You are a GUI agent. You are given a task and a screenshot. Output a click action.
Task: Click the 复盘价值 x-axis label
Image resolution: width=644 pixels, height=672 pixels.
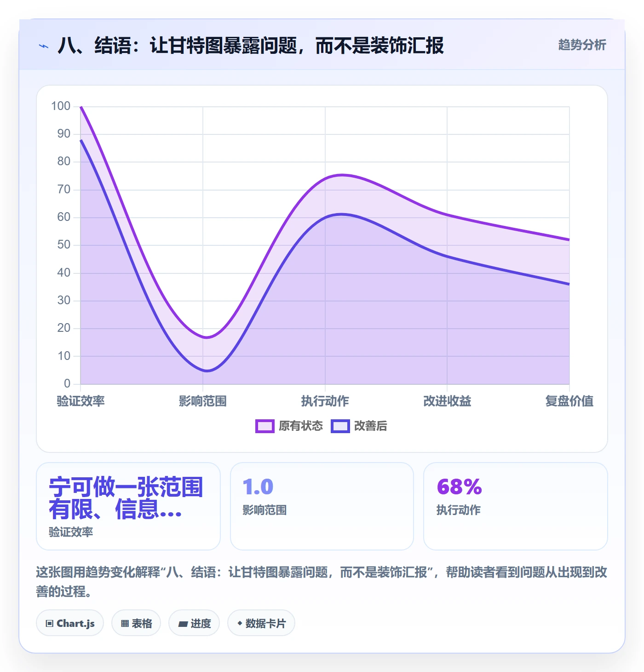click(x=569, y=401)
